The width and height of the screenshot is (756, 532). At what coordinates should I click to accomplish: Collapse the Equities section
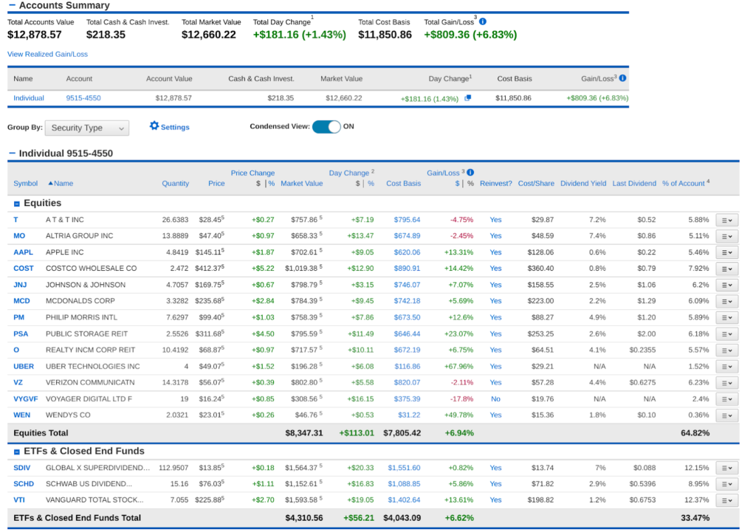[x=16, y=204]
